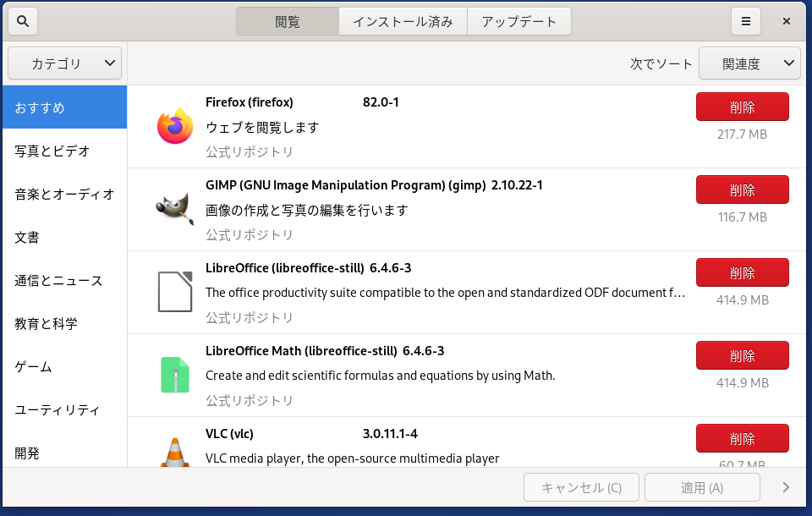Select the 写真とビデオ category
Viewport: 812px width, 516px height.
65,151
